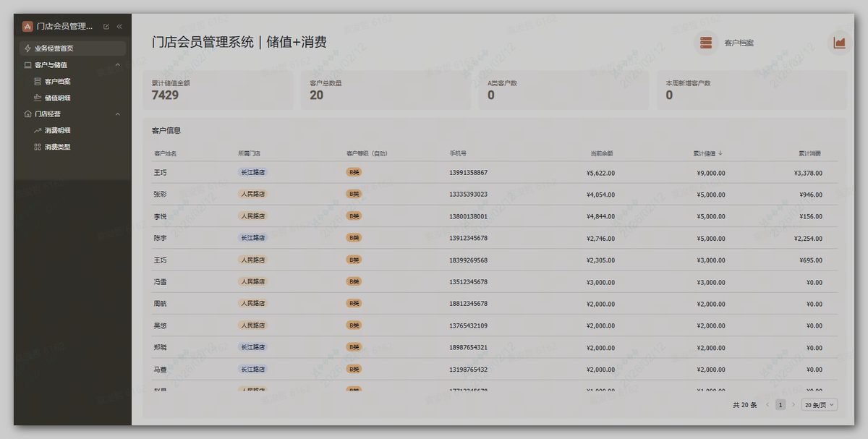Click the 累计消费 column header
Viewport: 868px width, 439px height.
point(809,153)
